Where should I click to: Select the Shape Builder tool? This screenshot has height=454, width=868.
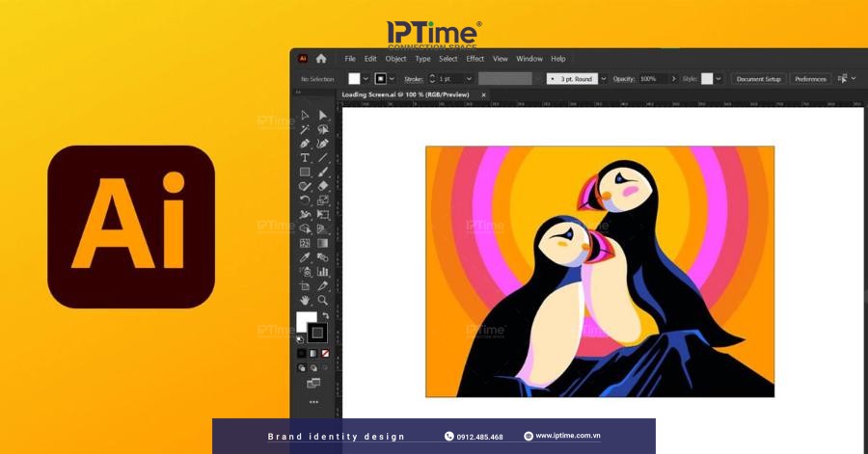point(305,229)
